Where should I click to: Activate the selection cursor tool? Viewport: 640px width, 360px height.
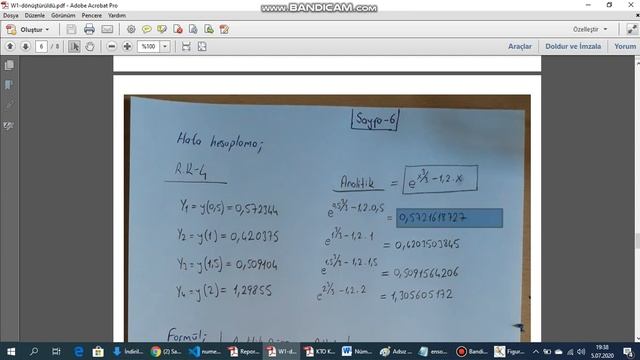coord(74,47)
